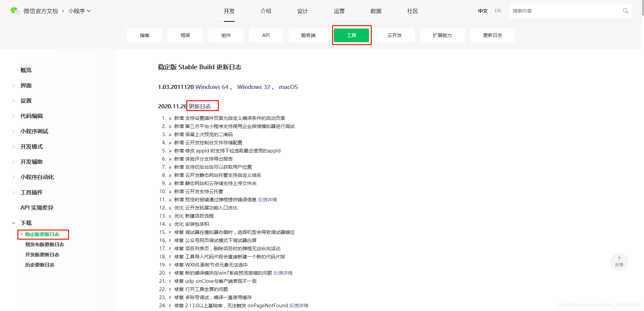The height and width of the screenshot is (311, 644).
Task: Expand the 小程序调试 sidebar section
Action: [x=14, y=131]
